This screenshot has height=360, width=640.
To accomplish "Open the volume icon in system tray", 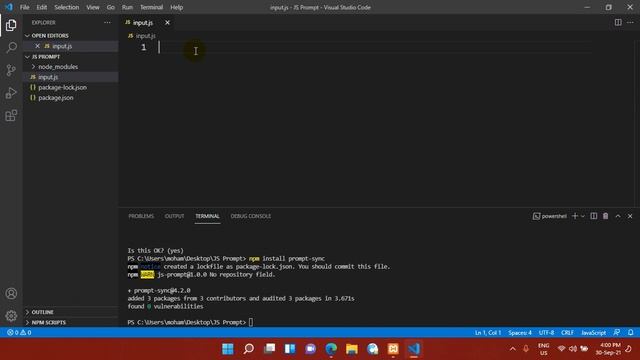I will click(573, 349).
